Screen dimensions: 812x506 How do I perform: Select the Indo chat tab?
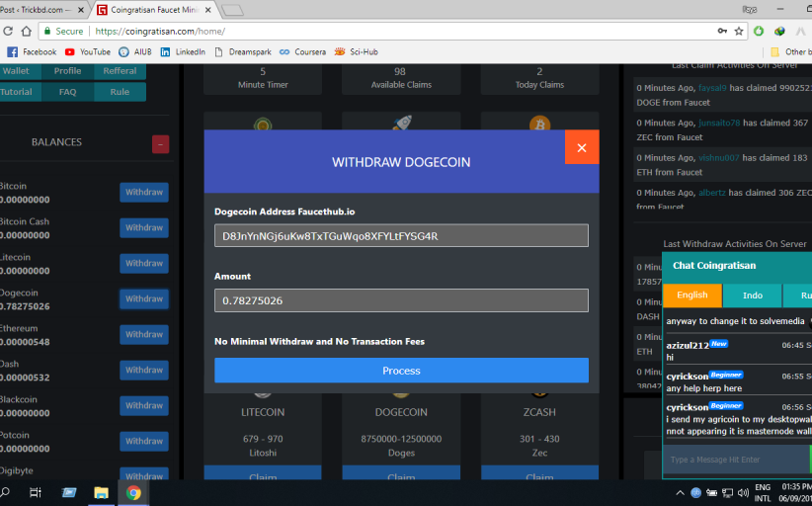[x=752, y=295]
